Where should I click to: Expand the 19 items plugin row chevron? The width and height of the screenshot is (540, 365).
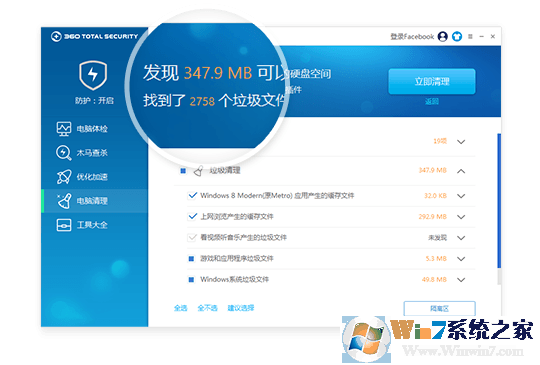pyautogui.click(x=461, y=142)
